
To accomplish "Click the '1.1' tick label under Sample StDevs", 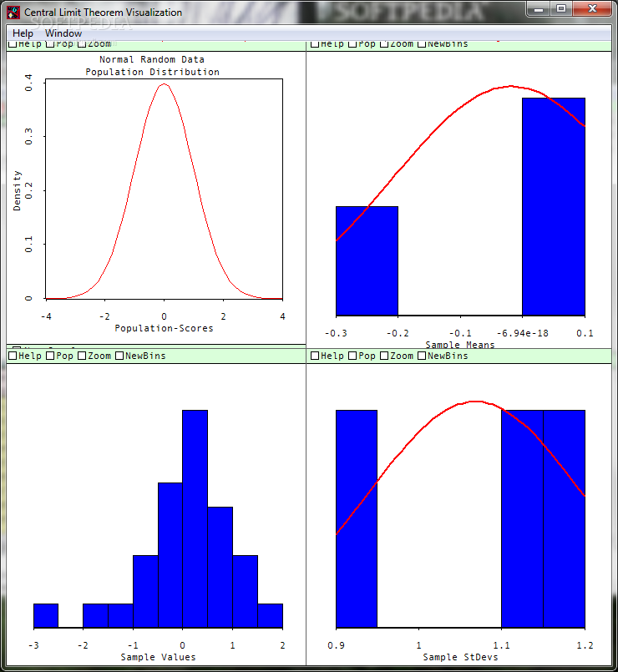I will [501, 645].
